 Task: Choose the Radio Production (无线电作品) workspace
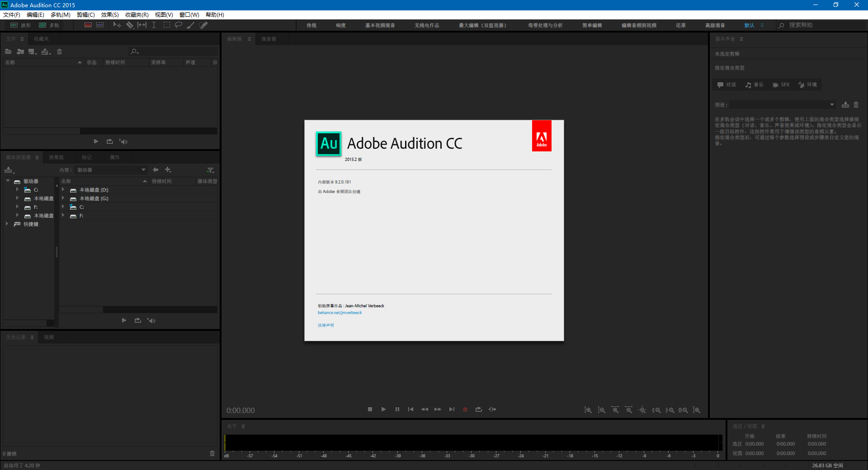(x=427, y=25)
